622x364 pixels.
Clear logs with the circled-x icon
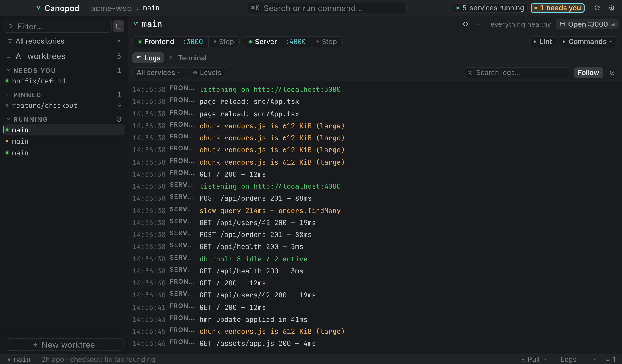612,73
